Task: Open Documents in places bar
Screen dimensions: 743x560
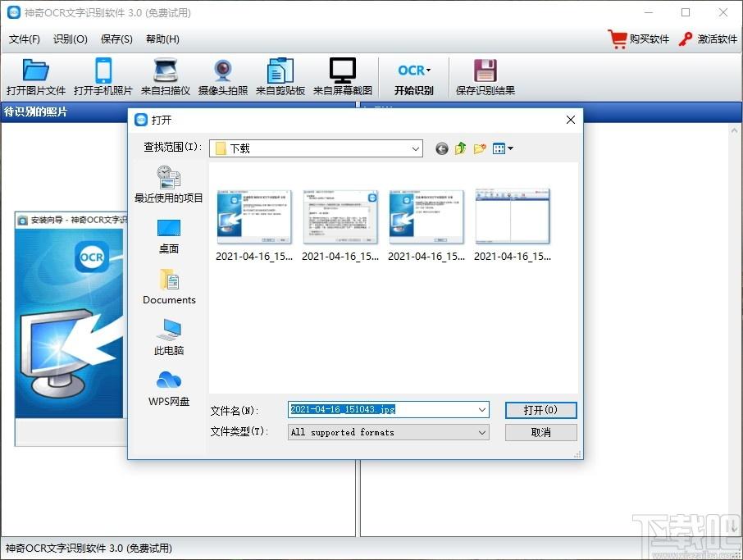Action: pyautogui.click(x=169, y=287)
